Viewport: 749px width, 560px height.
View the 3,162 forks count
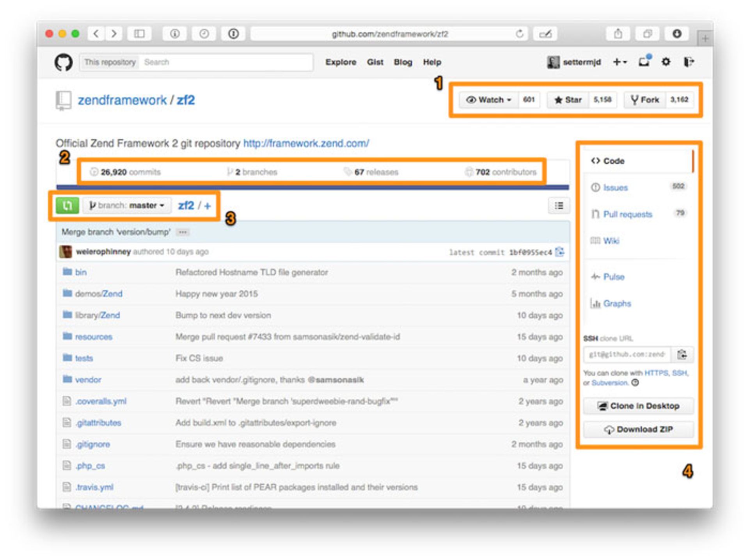(679, 100)
